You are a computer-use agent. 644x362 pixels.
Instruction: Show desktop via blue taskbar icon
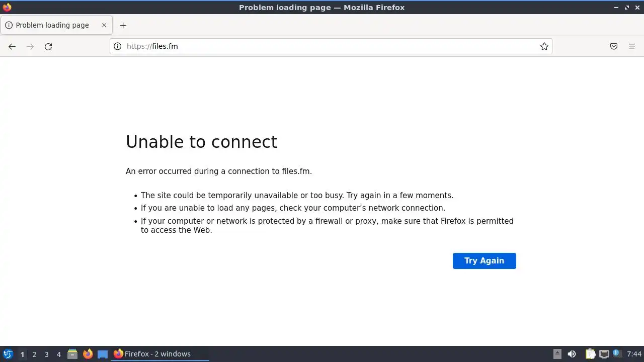(103, 354)
